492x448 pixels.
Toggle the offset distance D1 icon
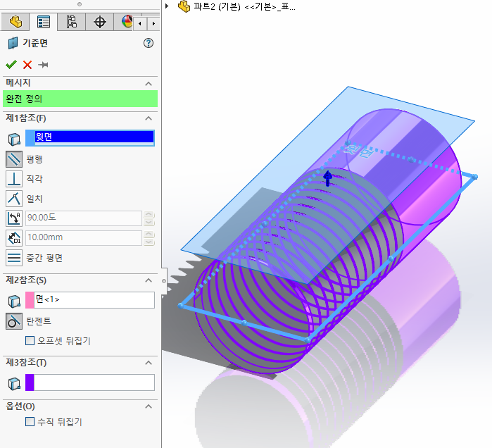click(x=14, y=238)
